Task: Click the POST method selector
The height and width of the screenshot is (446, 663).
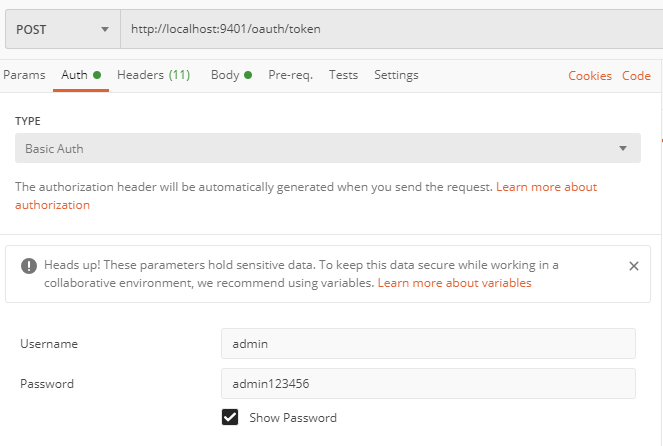Action: tap(63, 29)
